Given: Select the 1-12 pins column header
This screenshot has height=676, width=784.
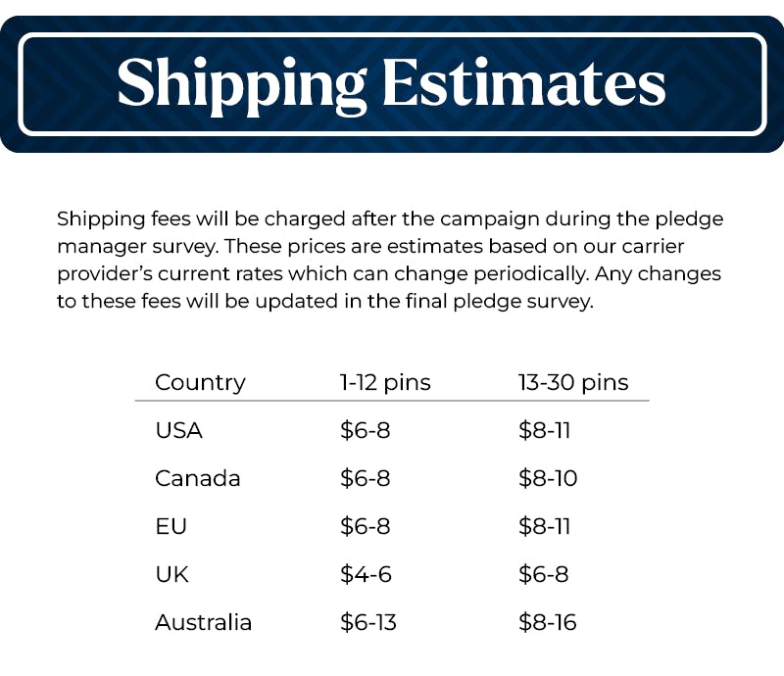Looking at the screenshot, I should tap(385, 382).
